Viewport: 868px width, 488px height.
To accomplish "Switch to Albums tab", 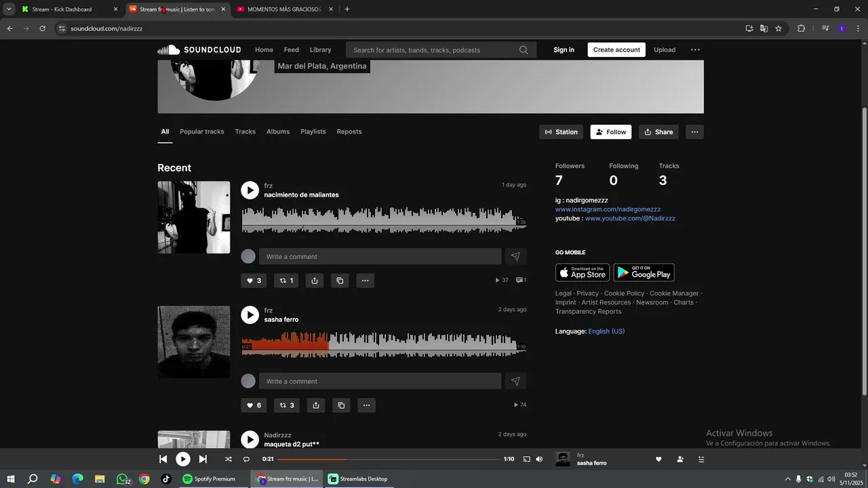I will (278, 131).
